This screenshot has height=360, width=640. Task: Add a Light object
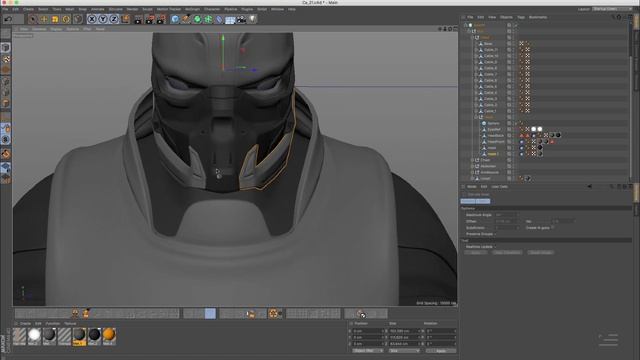click(x=252, y=19)
